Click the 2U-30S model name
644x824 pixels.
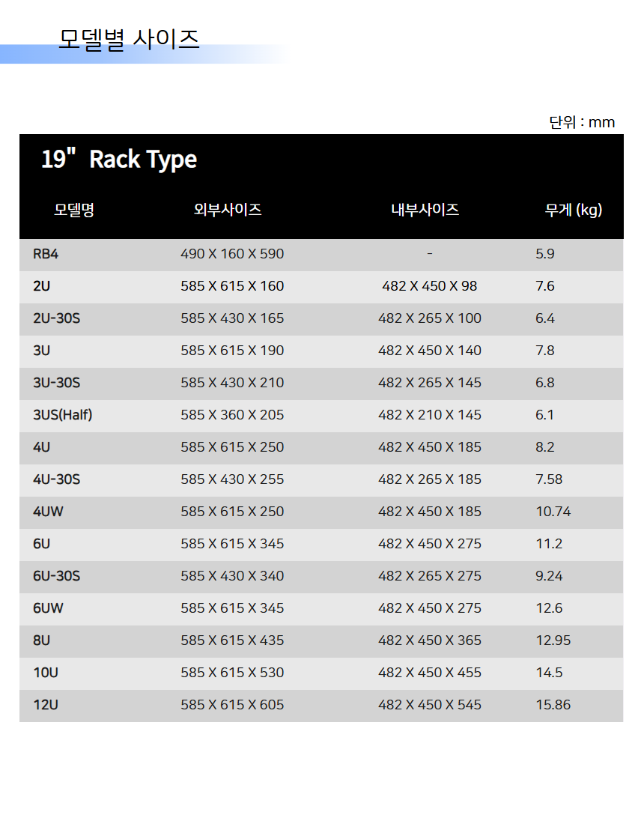point(57,318)
